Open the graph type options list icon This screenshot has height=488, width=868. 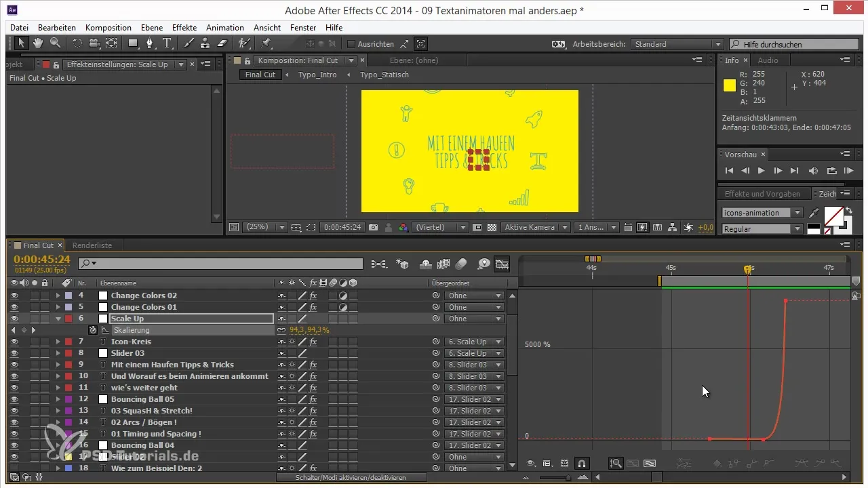(547, 464)
